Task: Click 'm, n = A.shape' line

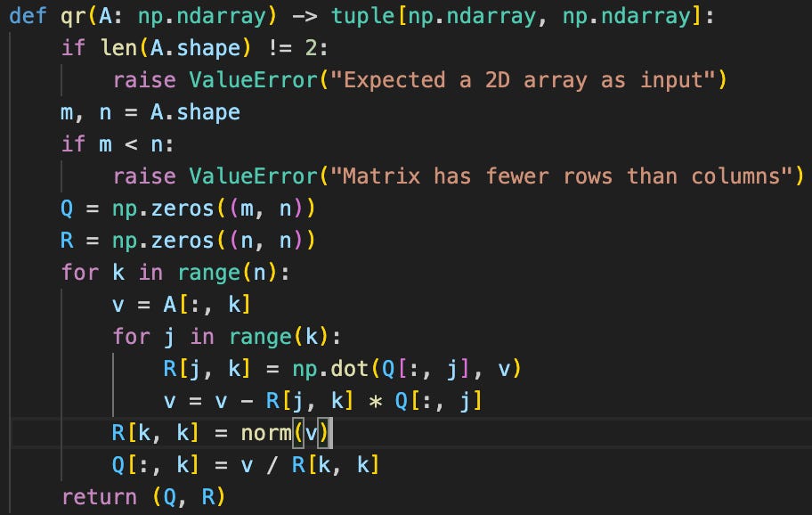Action: [150, 112]
